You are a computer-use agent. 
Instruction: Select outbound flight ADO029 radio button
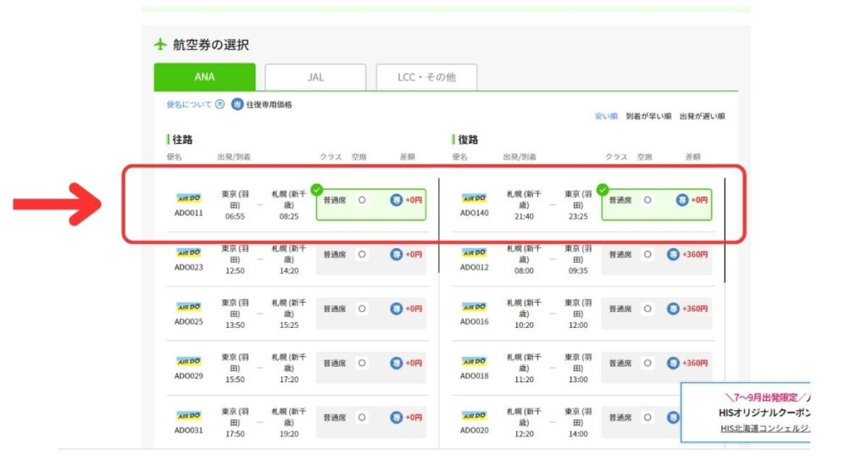[x=361, y=363]
